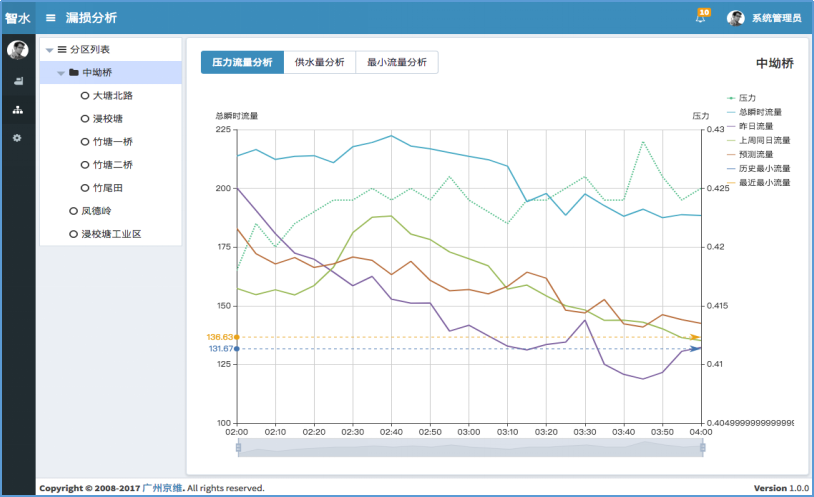Toggle the 总瞬时流量 legend series

coord(758,112)
